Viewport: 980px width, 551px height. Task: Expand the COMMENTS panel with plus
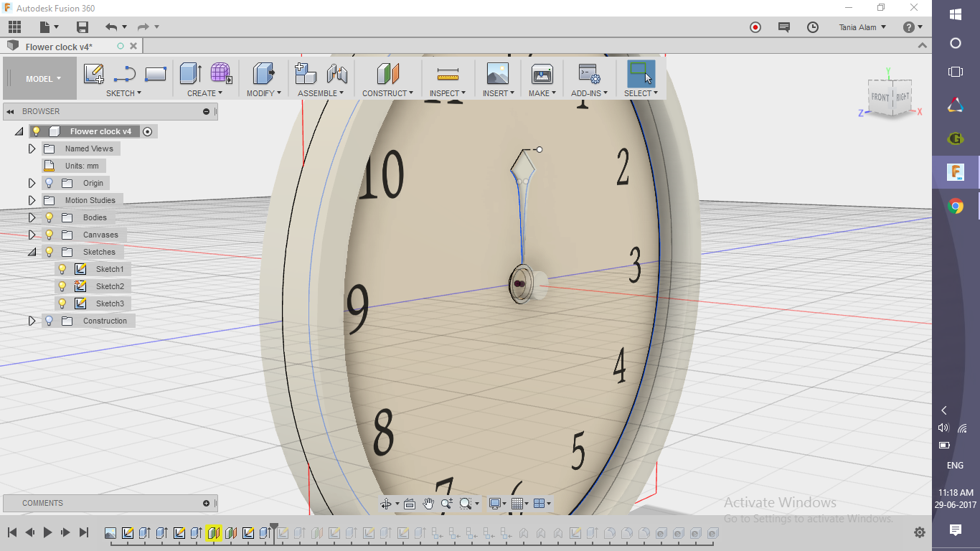coord(207,503)
